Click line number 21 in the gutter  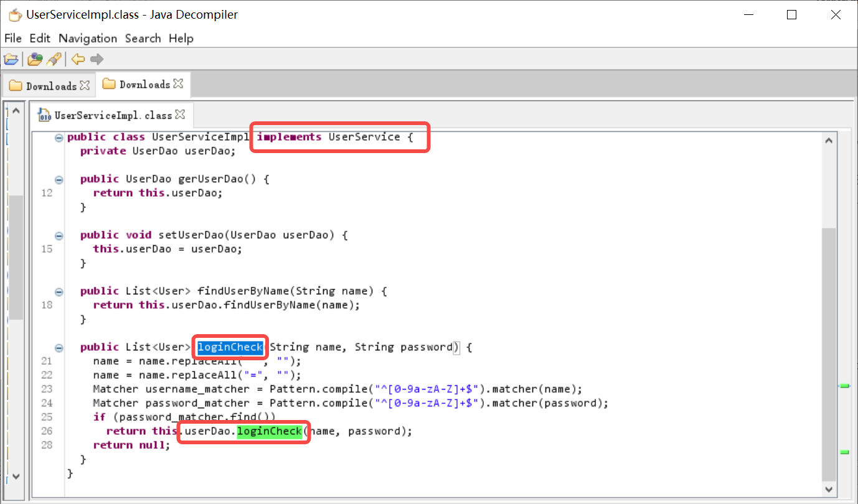pyautogui.click(x=47, y=361)
